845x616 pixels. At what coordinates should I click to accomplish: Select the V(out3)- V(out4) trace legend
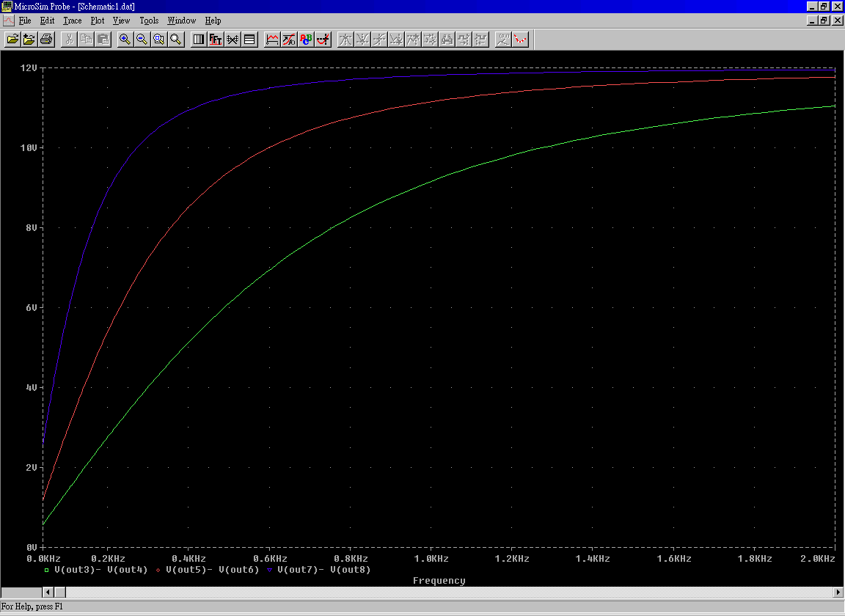[100, 570]
